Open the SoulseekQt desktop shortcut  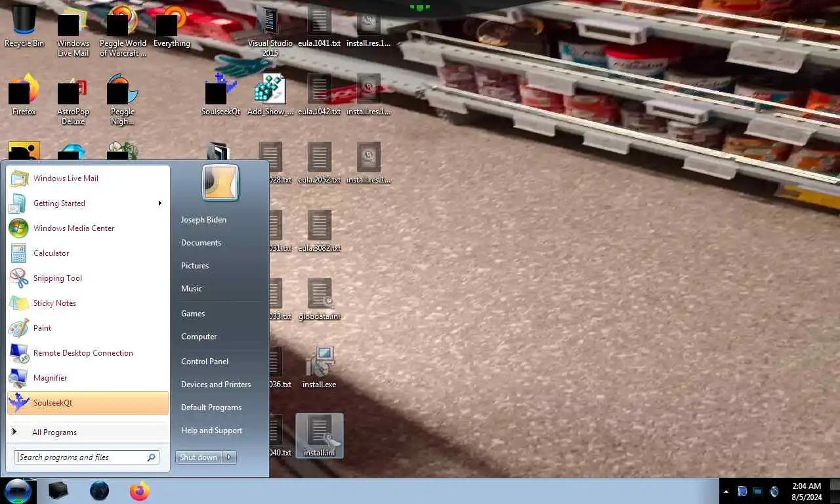[x=220, y=96]
